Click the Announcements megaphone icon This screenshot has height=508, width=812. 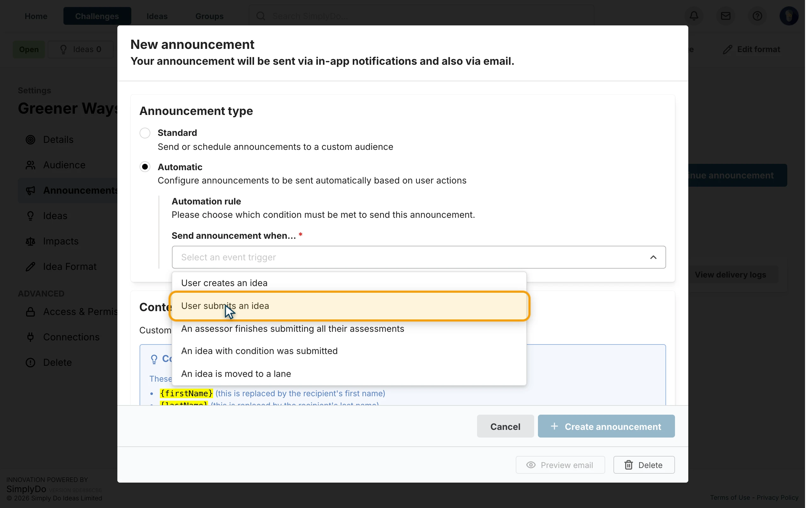[30, 190]
